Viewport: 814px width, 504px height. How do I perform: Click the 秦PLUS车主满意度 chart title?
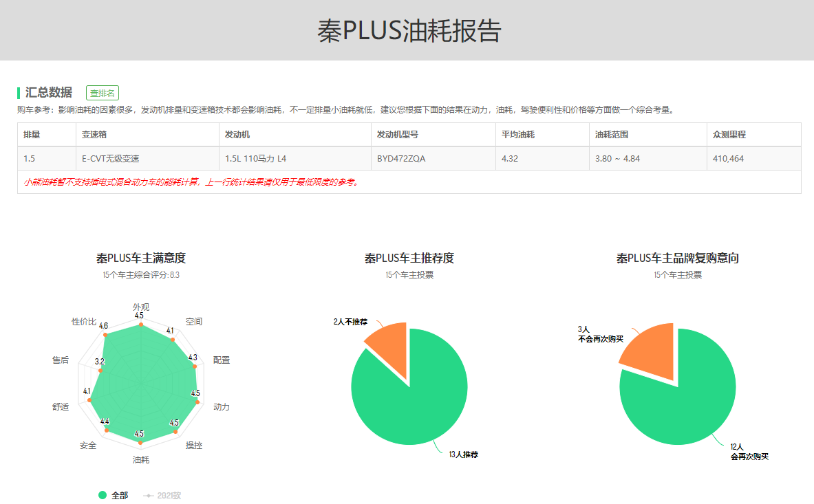pos(140,258)
